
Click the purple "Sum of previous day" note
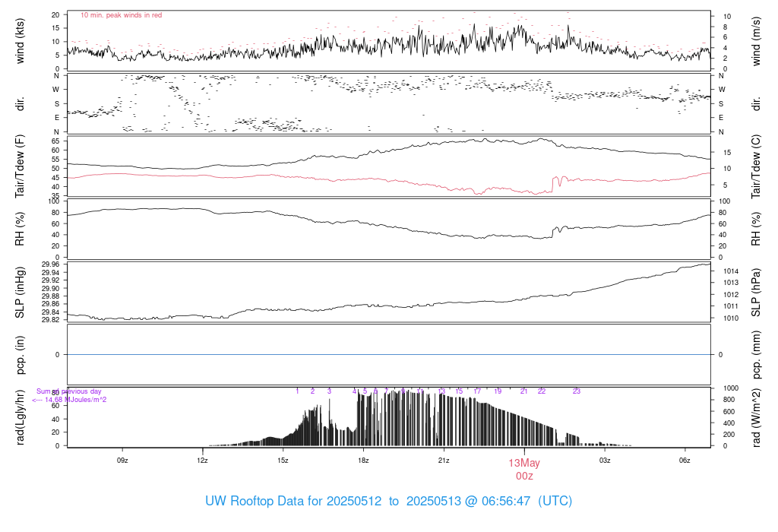[x=69, y=391]
